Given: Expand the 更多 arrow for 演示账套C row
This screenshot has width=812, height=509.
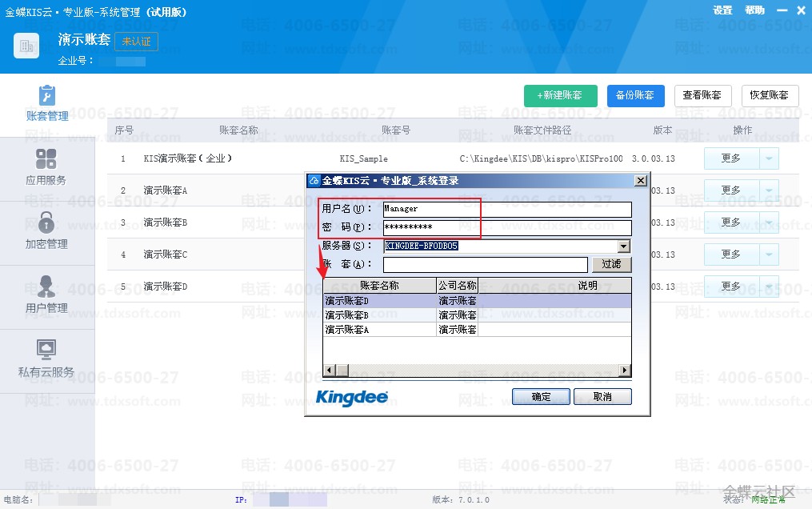Looking at the screenshot, I should (x=769, y=254).
